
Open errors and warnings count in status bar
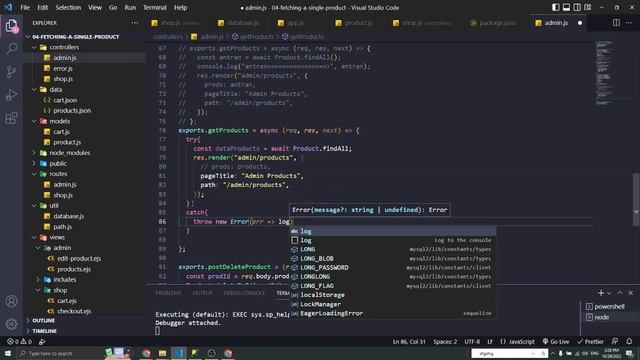click(19, 341)
